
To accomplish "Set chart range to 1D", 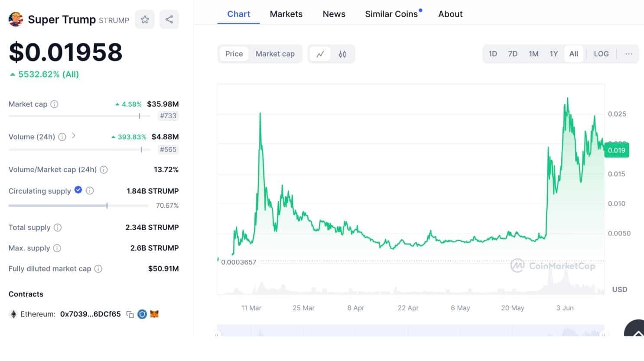I will pos(493,54).
